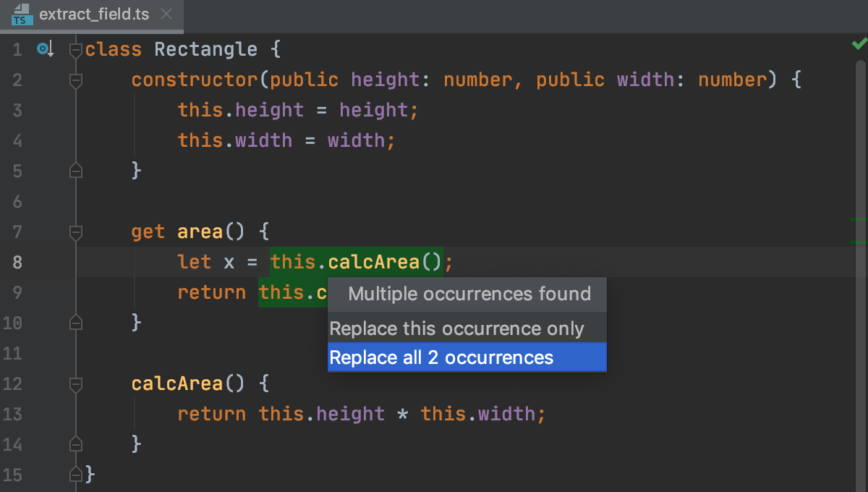Screen dimensions: 868x492
Task: Click the gutter icon beside class Rectangle
Action: tap(44, 48)
